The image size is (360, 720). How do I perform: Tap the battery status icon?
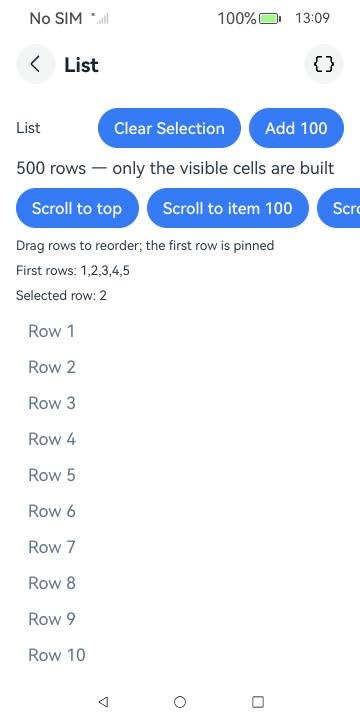[x=270, y=19]
